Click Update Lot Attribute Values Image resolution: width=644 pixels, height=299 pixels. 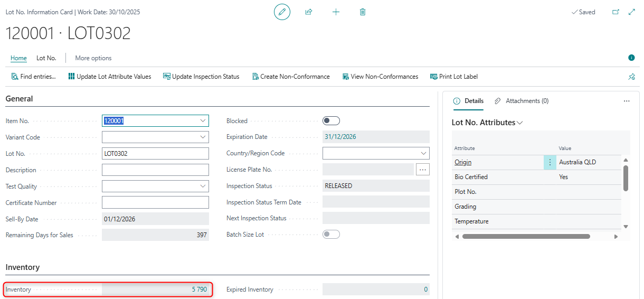(x=109, y=77)
